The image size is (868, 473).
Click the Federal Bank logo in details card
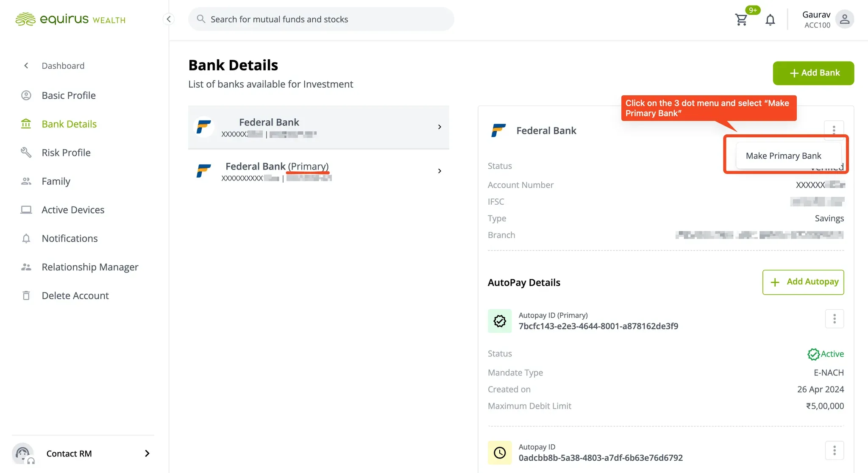coord(498,130)
